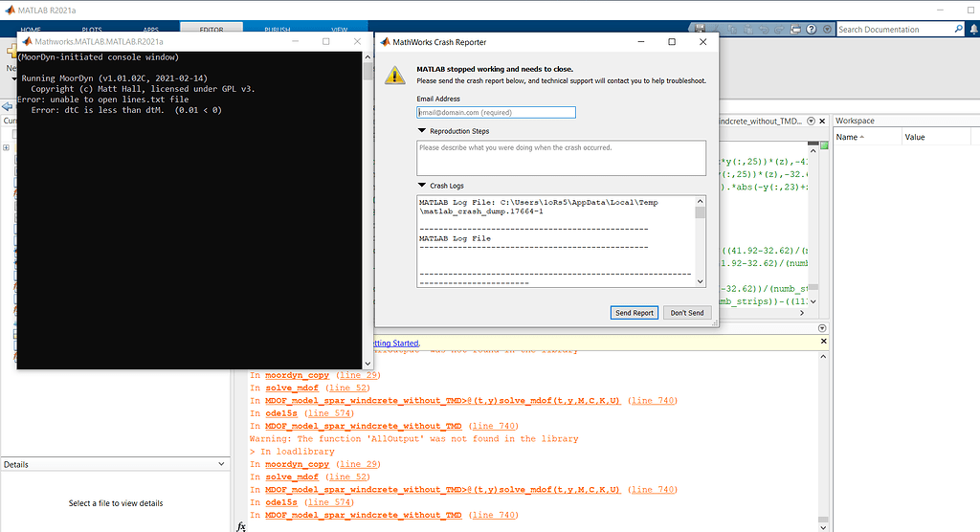Open the topmost moordyn_copy link
The image size is (980, 532).
click(x=297, y=375)
